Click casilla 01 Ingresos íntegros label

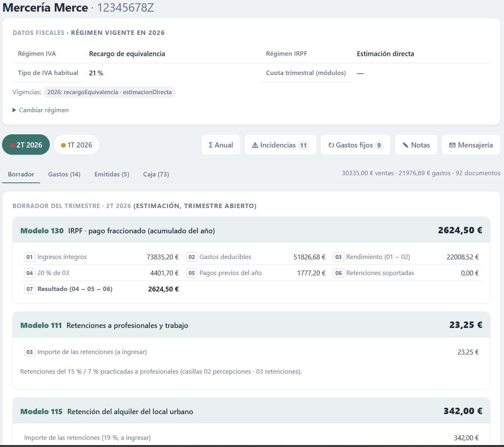point(62,257)
